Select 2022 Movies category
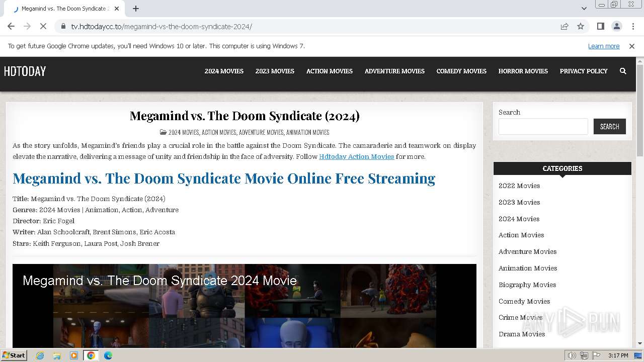The image size is (644, 362). pyautogui.click(x=519, y=186)
